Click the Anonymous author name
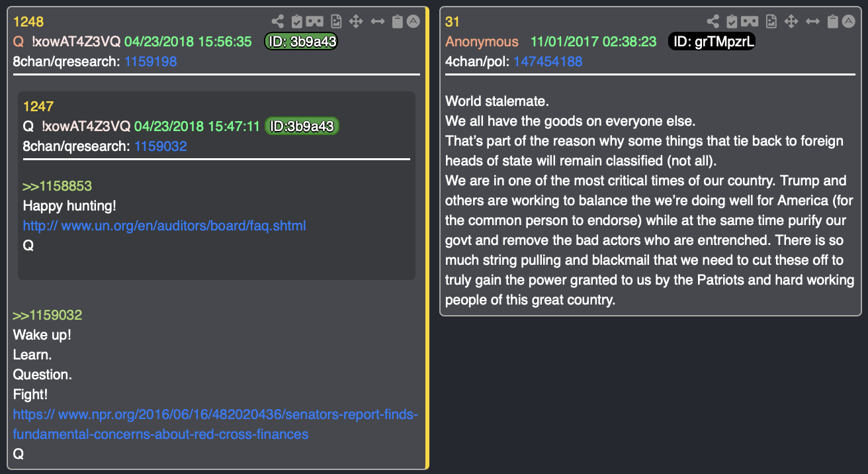This screenshot has width=868, height=474. [x=482, y=42]
